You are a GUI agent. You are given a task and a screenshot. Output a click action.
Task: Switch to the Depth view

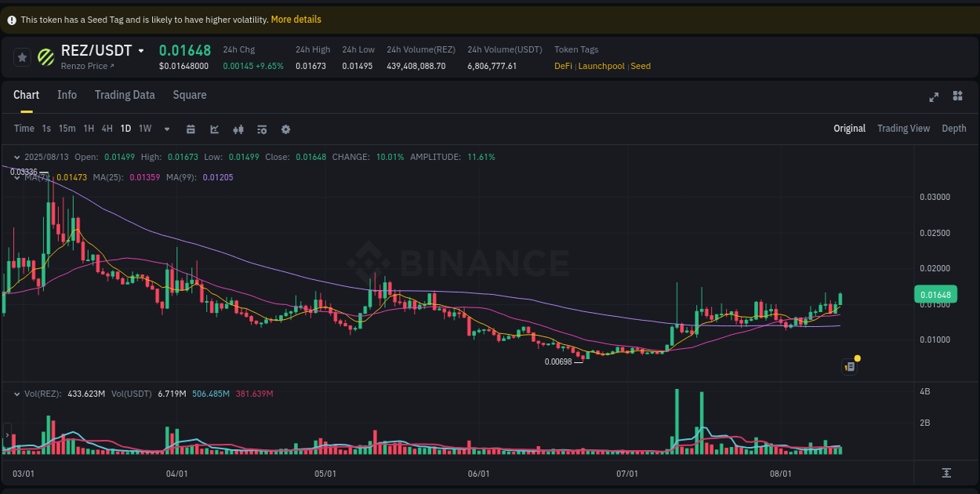(954, 128)
